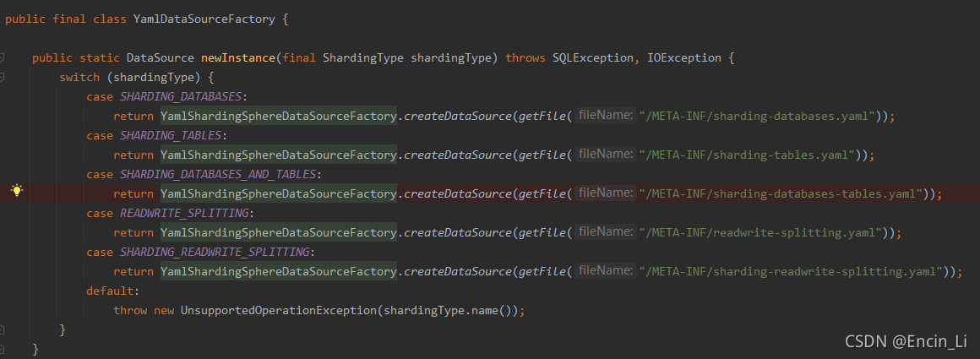Select the SHARDING_TABLES case label
This screenshot has height=359, width=980.
pyautogui.click(x=171, y=136)
